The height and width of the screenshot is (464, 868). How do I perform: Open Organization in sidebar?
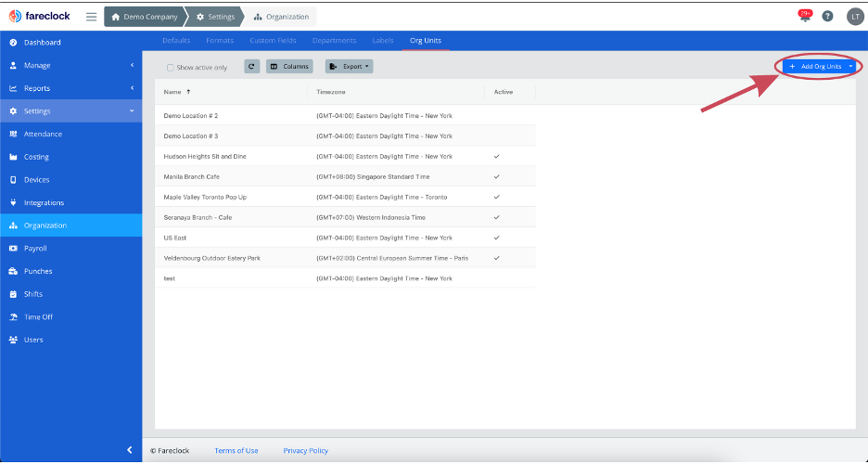(70, 226)
